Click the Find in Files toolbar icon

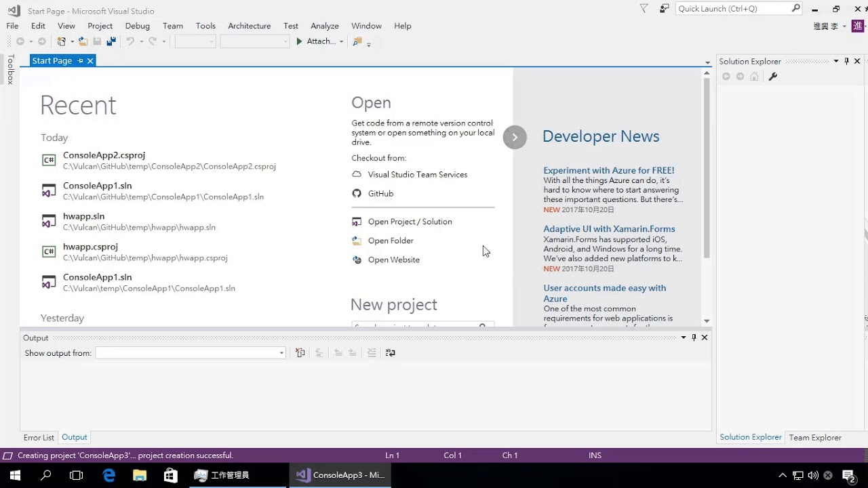357,41
